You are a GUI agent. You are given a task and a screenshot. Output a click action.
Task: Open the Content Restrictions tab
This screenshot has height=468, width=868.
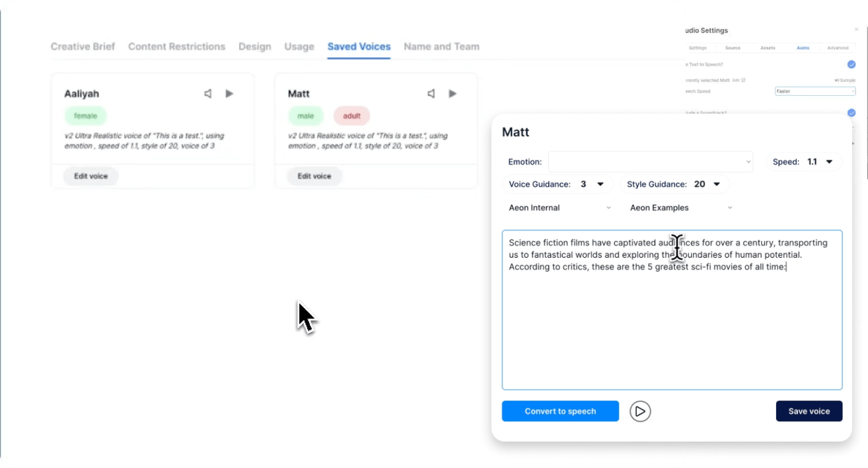[176, 46]
